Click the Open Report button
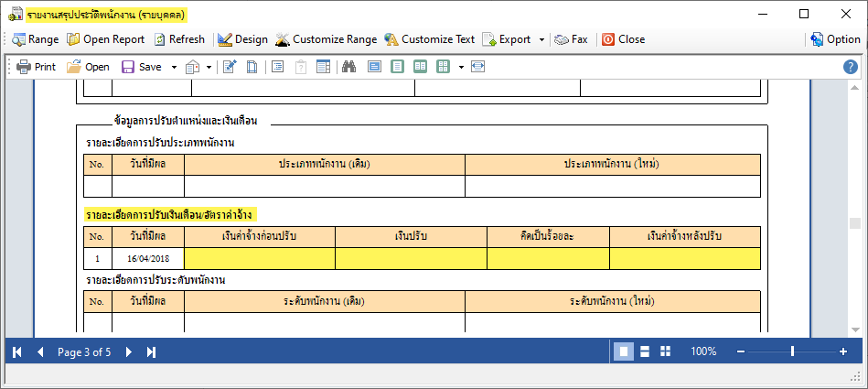This screenshot has height=389, width=868. [x=106, y=39]
